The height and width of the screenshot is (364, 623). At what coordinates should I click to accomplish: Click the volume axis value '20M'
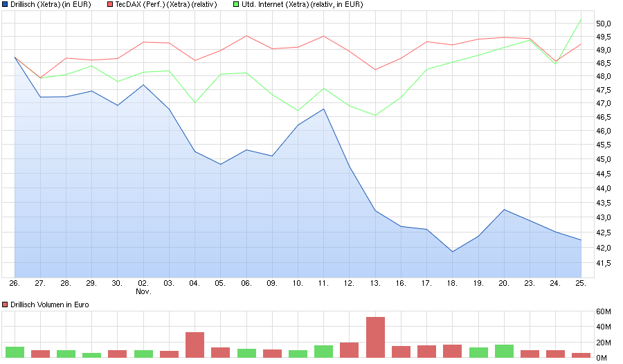click(x=604, y=343)
